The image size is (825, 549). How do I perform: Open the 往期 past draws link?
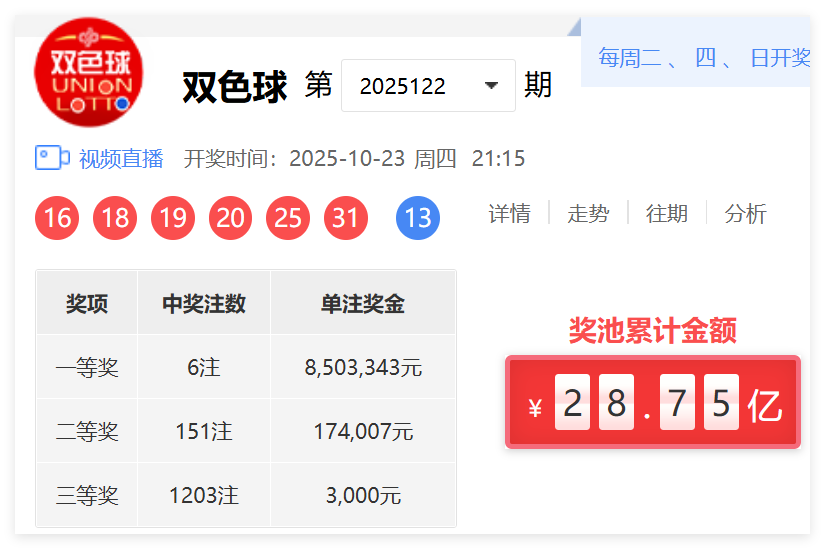(x=667, y=213)
